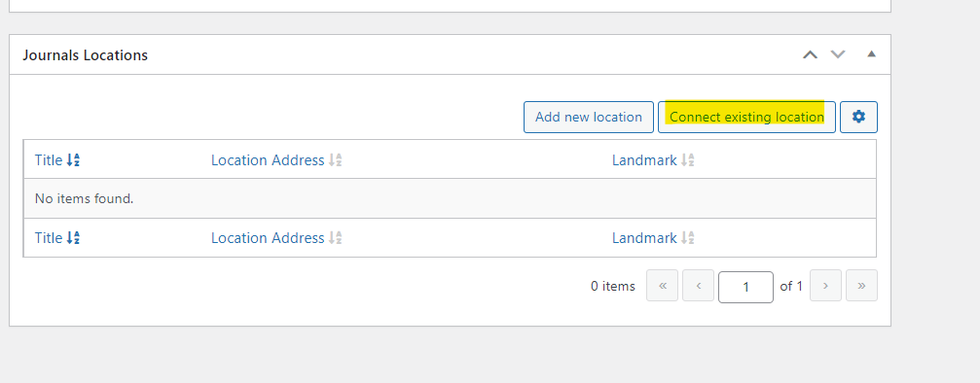This screenshot has width=980, height=383.
Task: Click Title column link in footer
Action: point(48,238)
